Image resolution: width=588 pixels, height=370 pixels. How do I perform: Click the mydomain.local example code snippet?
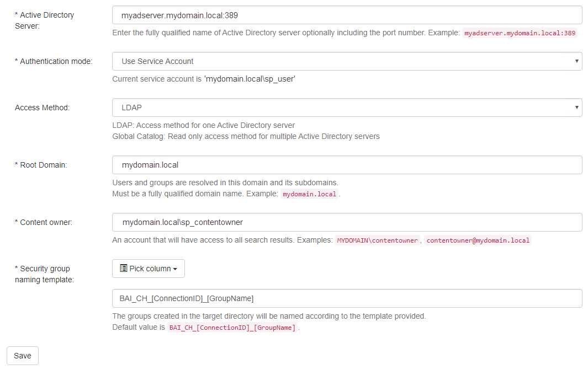(x=309, y=194)
